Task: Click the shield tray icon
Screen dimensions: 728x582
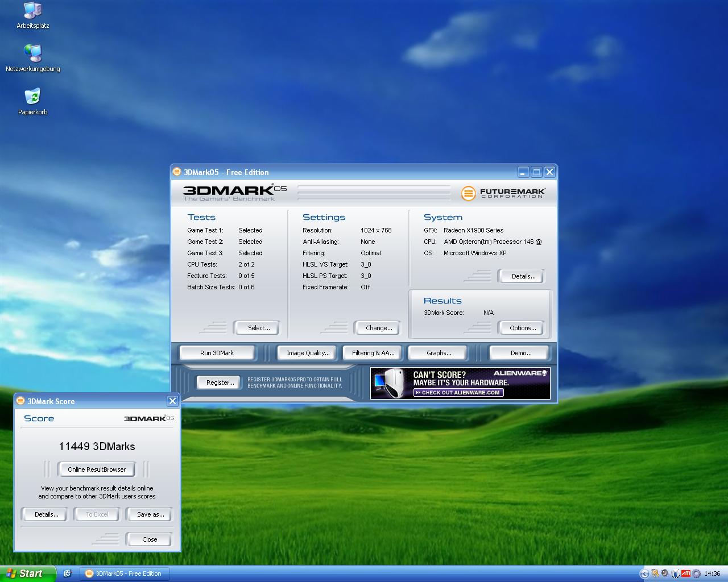Action: (x=676, y=573)
